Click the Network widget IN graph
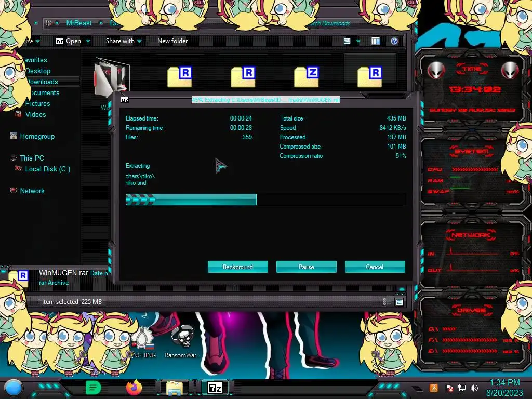Image resolution: width=532 pixels, height=399 pixels. (473, 253)
